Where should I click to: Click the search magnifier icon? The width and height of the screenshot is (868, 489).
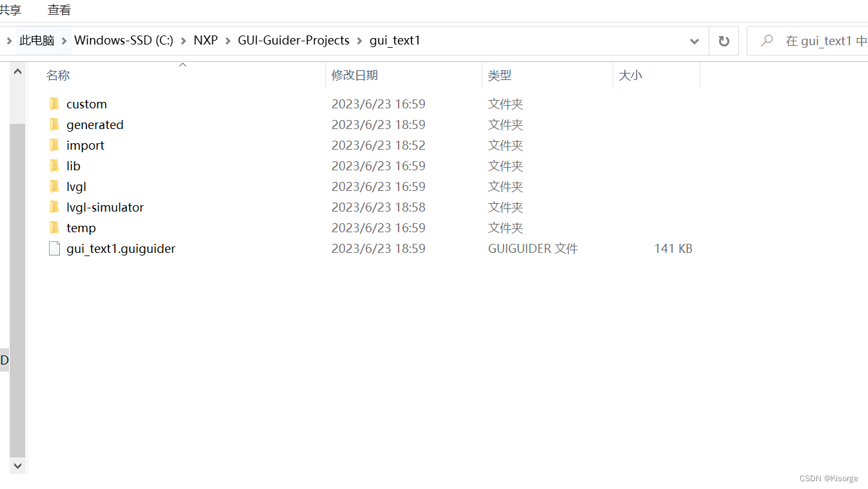coord(767,41)
